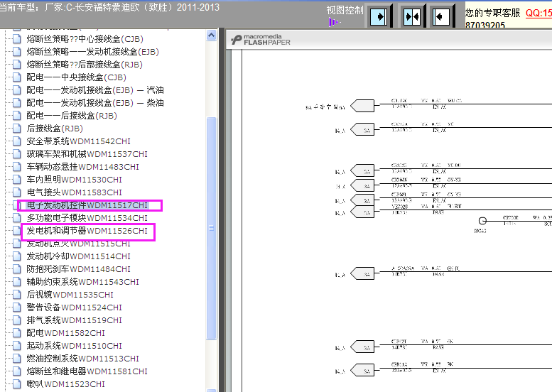Click the page icon beside 车辆动态悬挂WDM11483CHI
The image size is (552, 392).
(17, 167)
